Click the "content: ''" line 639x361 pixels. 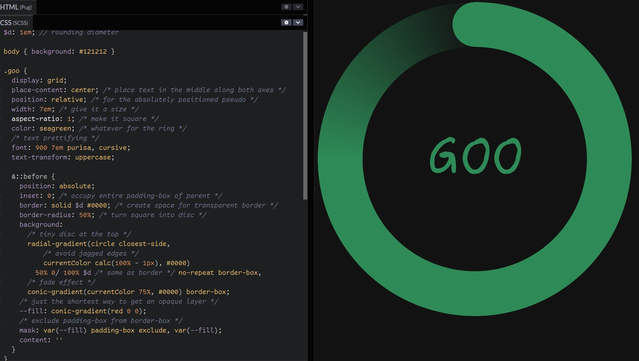(x=41, y=340)
